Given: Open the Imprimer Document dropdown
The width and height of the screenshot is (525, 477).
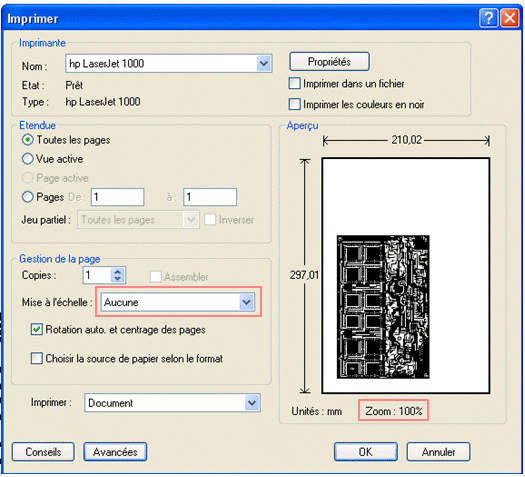Looking at the screenshot, I should pyautogui.click(x=252, y=403).
